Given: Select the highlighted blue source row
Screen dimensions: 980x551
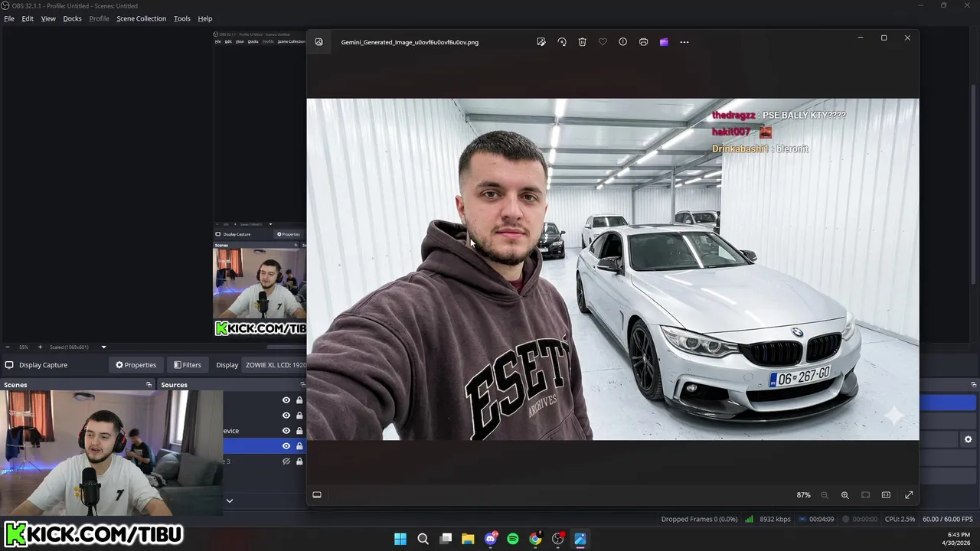Looking at the screenshot, I should pyautogui.click(x=264, y=446).
